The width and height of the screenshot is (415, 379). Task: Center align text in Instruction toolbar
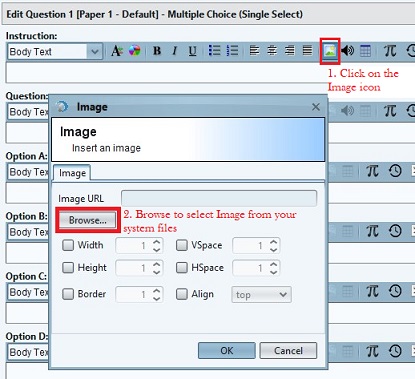[x=272, y=51]
